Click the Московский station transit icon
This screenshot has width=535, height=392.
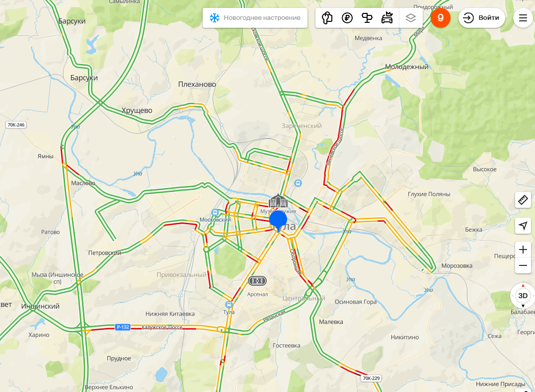[215, 213]
